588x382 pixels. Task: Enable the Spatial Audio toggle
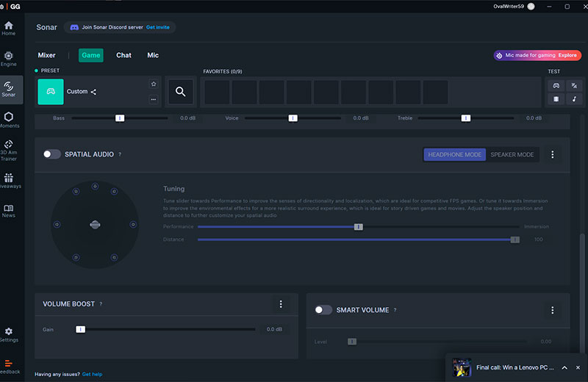(x=51, y=154)
